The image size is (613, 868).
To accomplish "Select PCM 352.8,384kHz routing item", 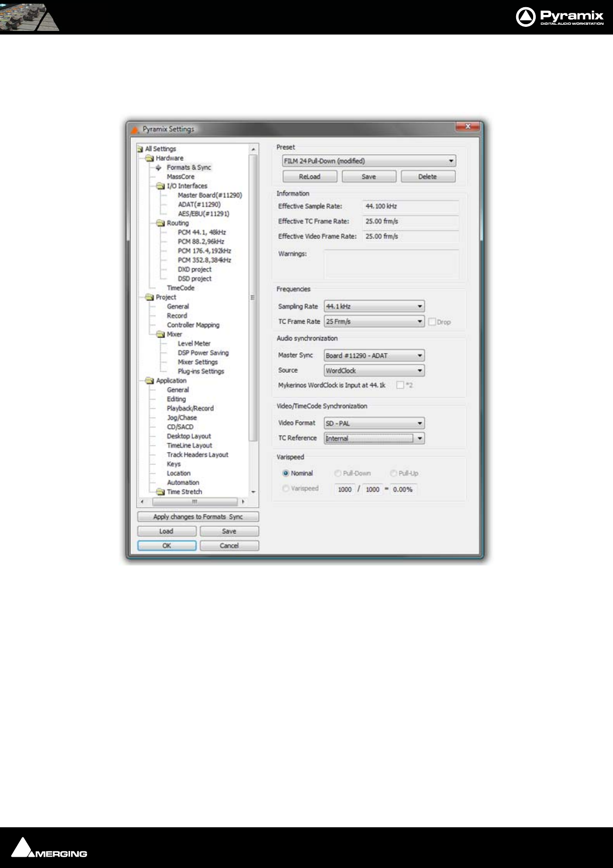I will (x=204, y=260).
